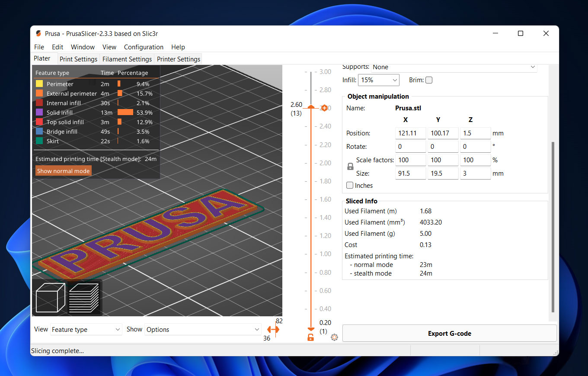Open layer slider settings gear
The height and width of the screenshot is (376, 588).
(x=334, y=337)
